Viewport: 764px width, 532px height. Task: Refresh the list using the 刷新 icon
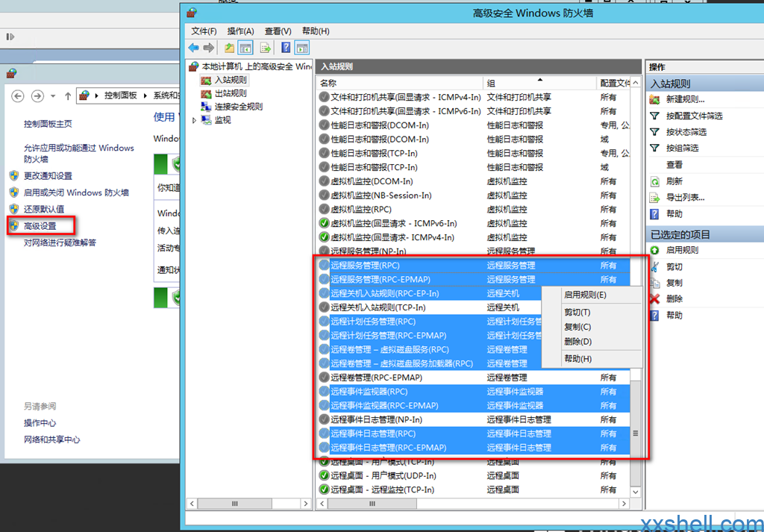point(655,181)
